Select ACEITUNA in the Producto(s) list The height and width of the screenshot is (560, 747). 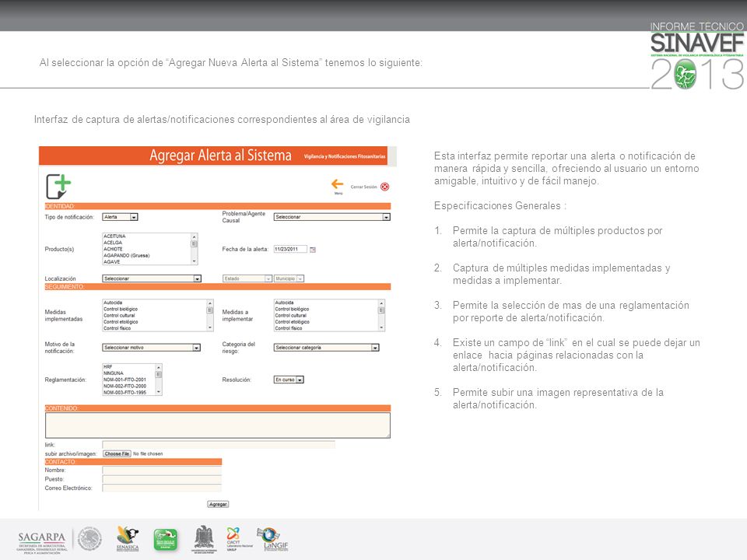click(115, 236)
